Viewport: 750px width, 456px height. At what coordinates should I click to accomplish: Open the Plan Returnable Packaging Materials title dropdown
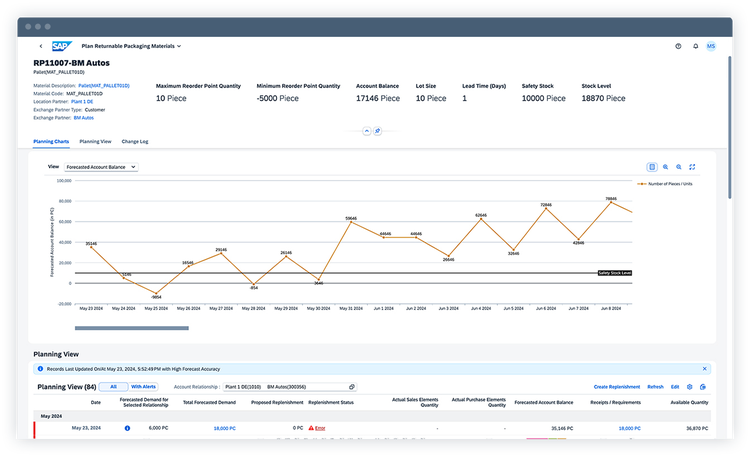[131, 46]
